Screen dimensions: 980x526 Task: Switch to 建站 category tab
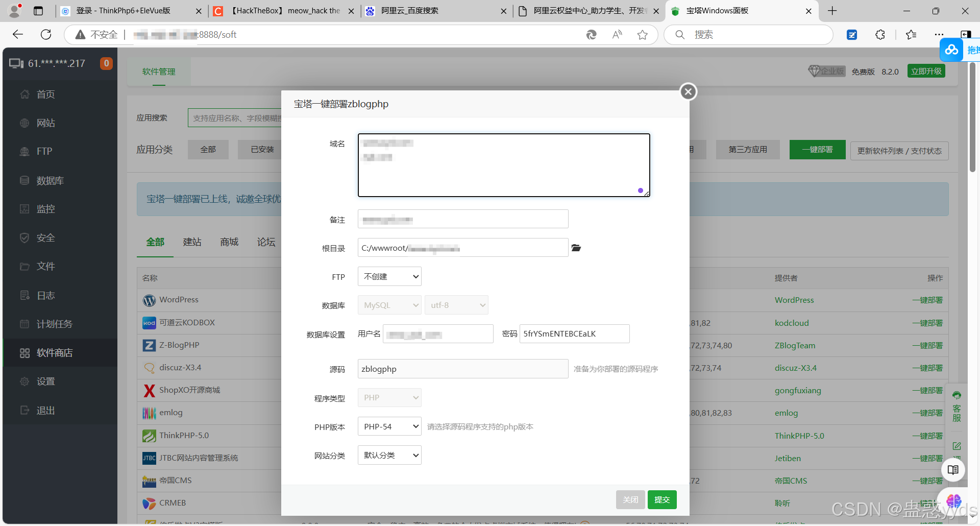coord(192,242)
